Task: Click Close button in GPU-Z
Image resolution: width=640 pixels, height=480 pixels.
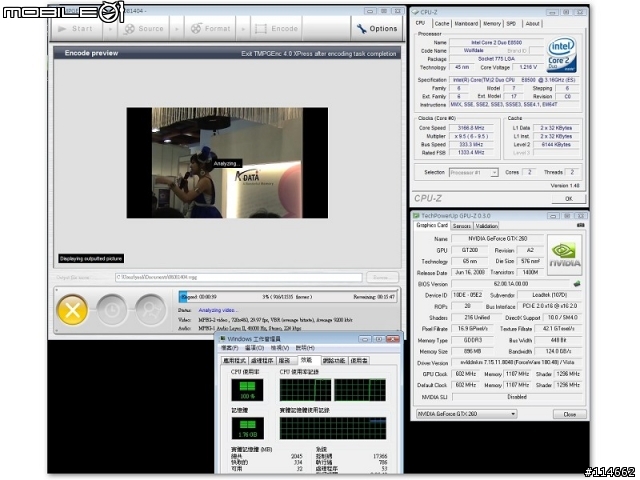Action: [x=569, y=414]
